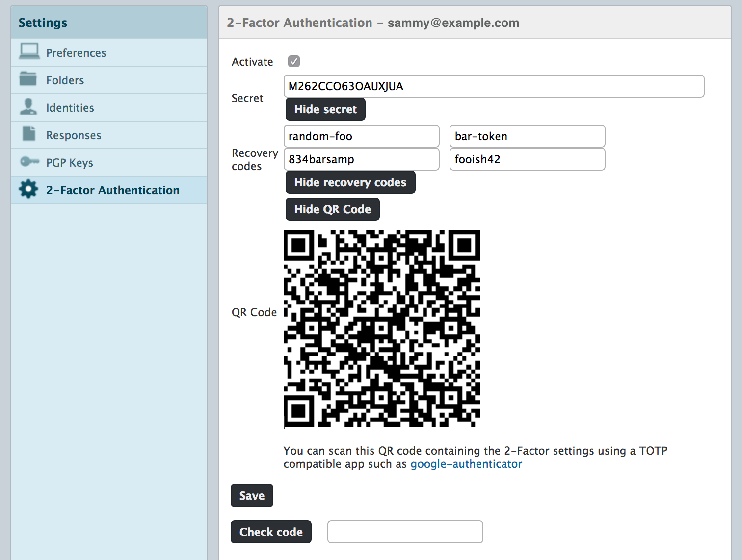The image size is (742, 560).
Task: Save the 2-Factor settings
Action: tap(252, 495)
